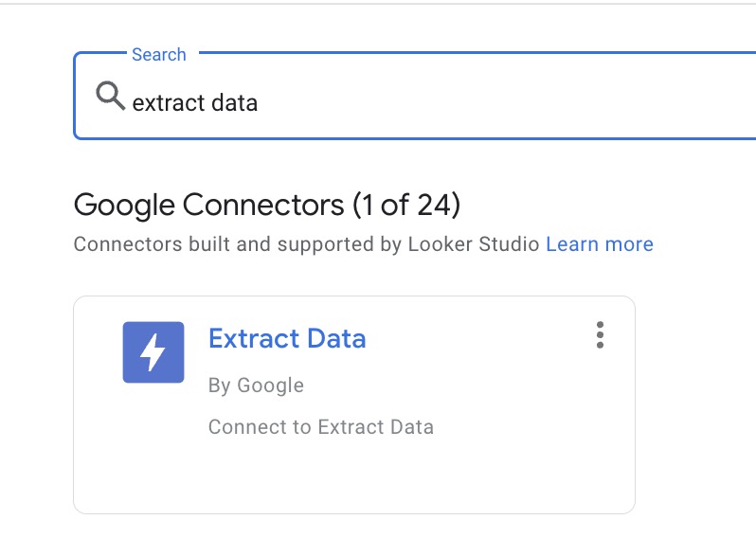Viewport: 756px width, 538px height.
Task: Click the blue Search field label
Action: [158, 55]
